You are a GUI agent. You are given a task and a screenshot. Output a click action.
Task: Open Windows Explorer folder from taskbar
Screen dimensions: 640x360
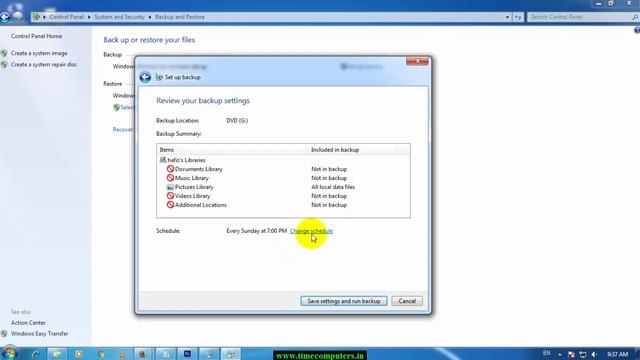coord(57,354)
